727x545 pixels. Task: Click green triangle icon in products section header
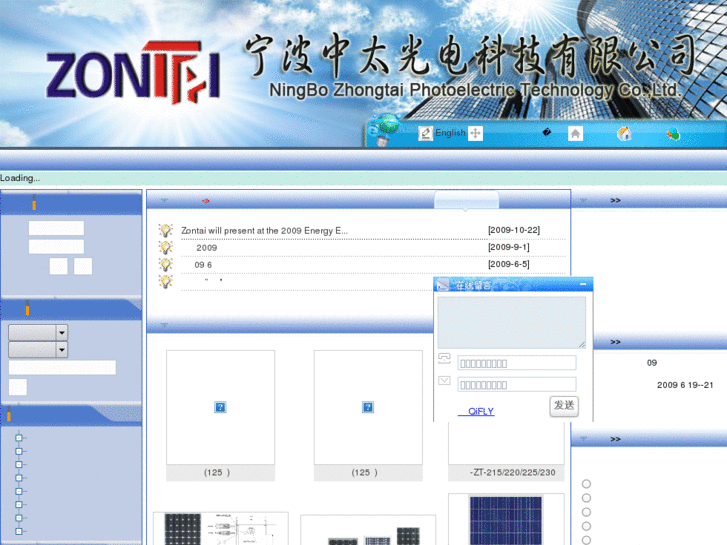(164, 325)
